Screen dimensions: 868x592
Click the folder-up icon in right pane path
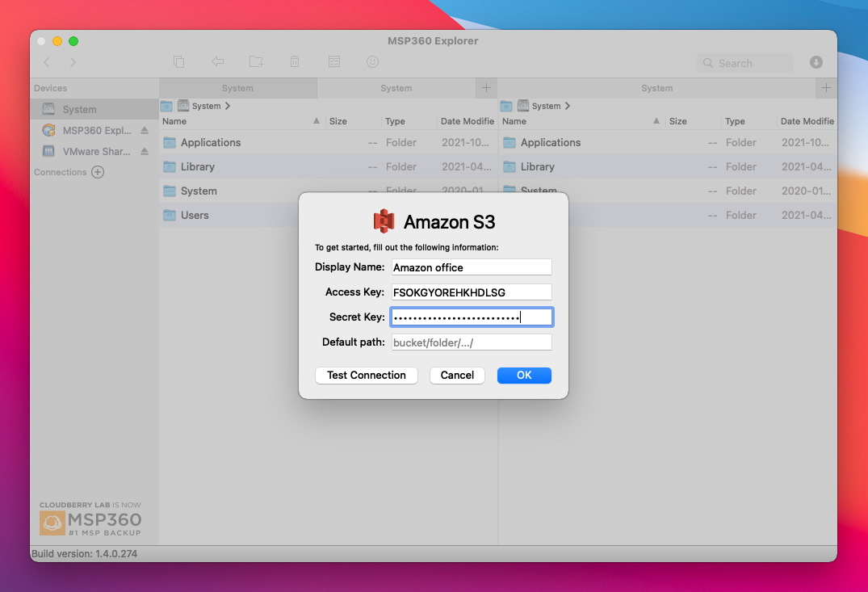[506, 106]
